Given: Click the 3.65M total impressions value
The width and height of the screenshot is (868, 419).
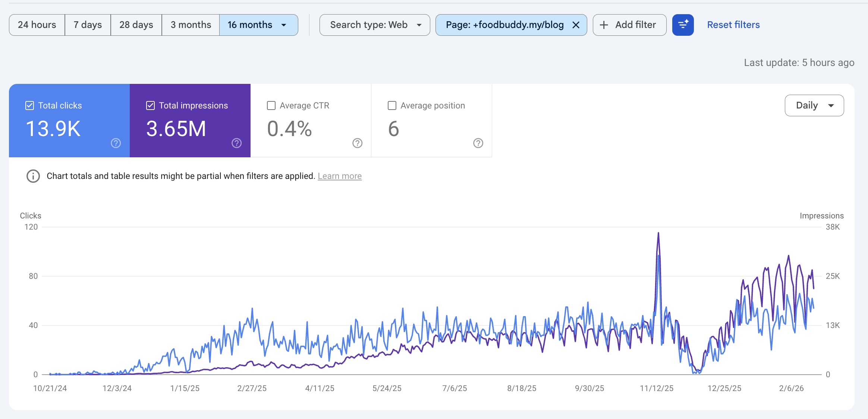Looking at the screenshot, I should pos(176,129).
